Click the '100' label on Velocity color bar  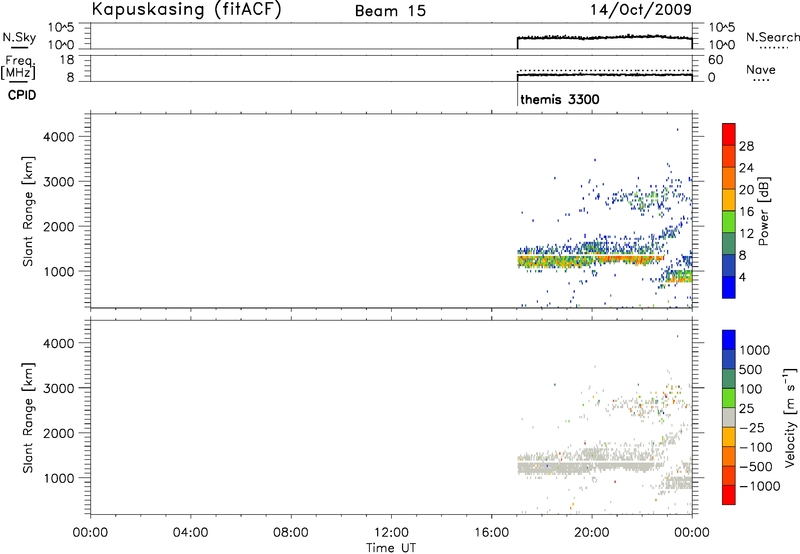pos(751,389)
